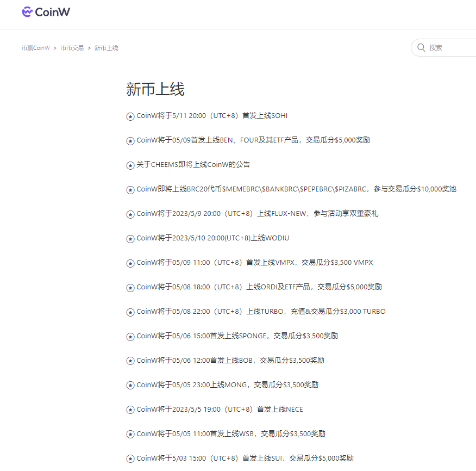Open the WODIU 2023/5/10 listing article
The height and width of the screenshot is (471, 476).
(x=212, y=238)
